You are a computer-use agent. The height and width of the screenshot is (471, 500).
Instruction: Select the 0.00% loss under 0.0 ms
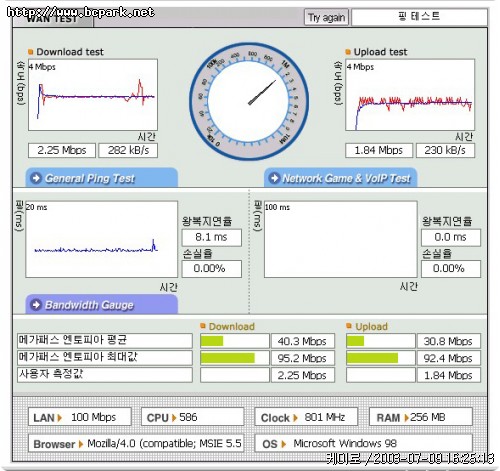pyautogui.click(x=451, y=269)
